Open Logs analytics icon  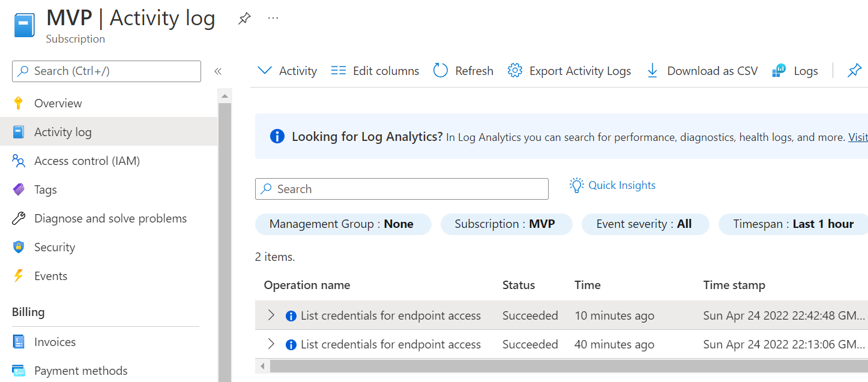[x=779, y=71]
